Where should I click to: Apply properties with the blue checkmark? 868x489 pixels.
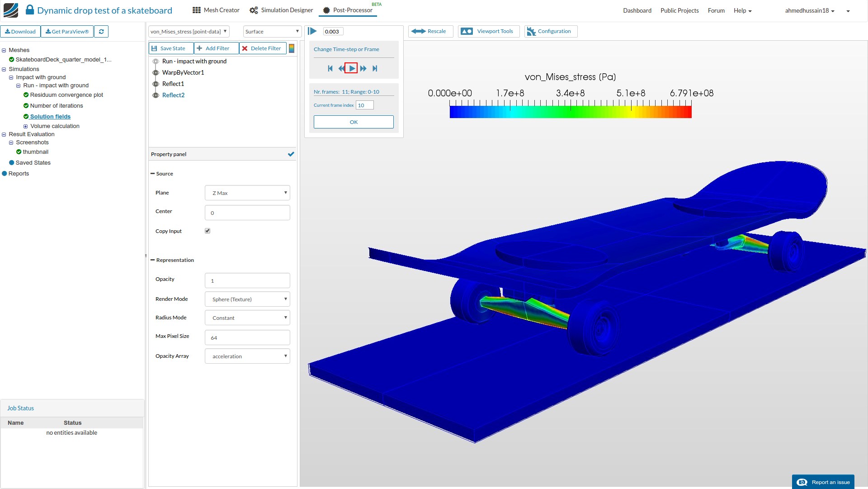click(291, 154)
